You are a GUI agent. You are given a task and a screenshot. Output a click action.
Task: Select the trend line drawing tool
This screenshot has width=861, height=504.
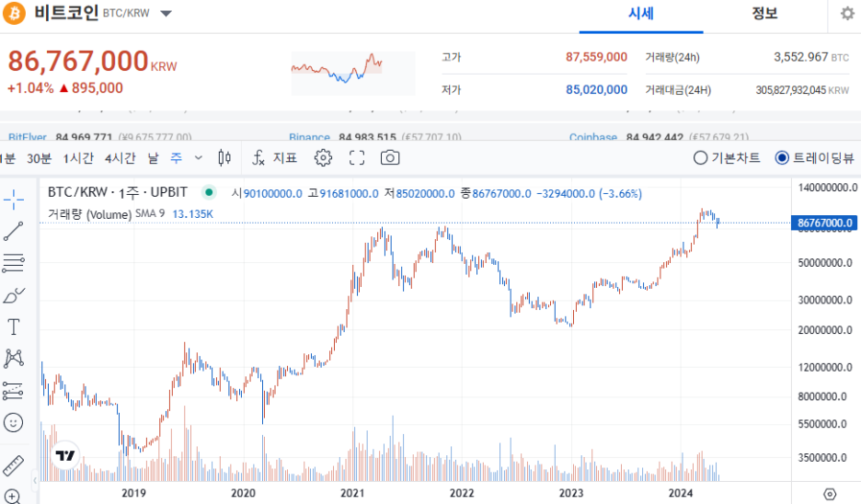point(13,231)
